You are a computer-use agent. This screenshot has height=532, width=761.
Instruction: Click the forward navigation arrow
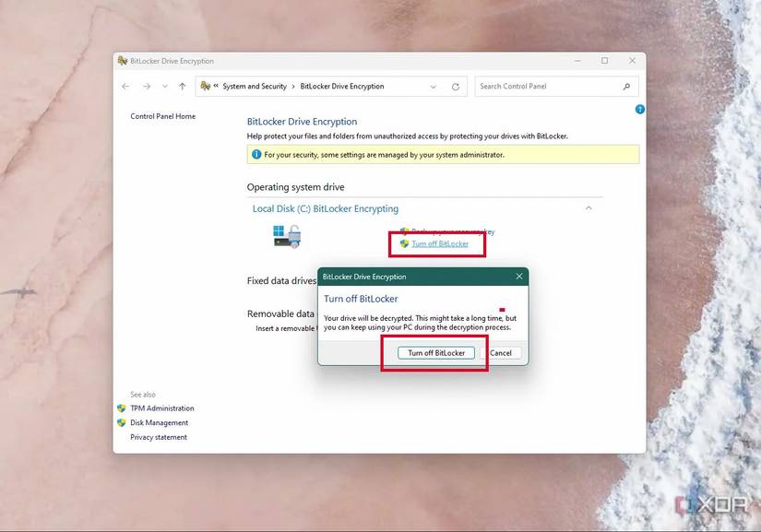pyautogui.click(x=146, y=86)
